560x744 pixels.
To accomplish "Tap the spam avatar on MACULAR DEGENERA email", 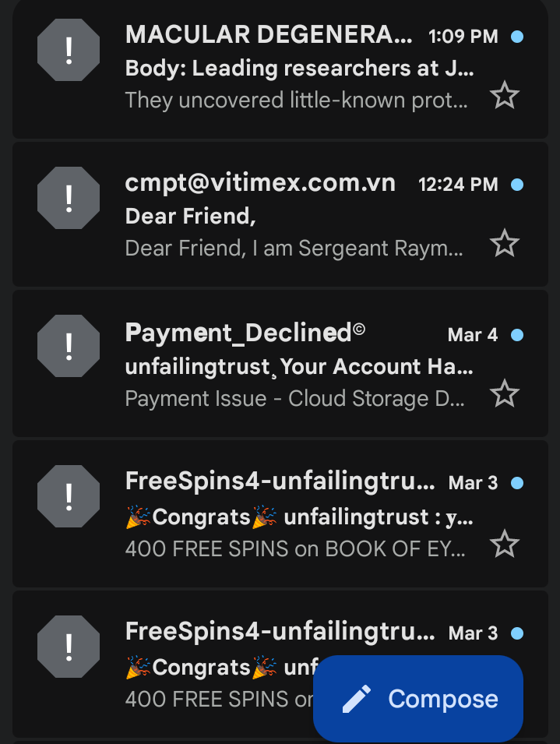I will (69, 50).
